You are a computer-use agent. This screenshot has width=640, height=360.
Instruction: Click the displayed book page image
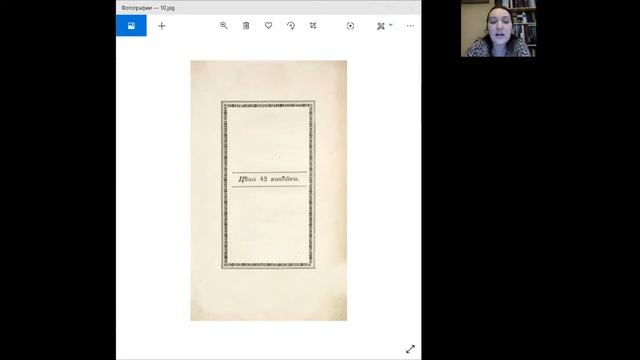click(269, 191)
